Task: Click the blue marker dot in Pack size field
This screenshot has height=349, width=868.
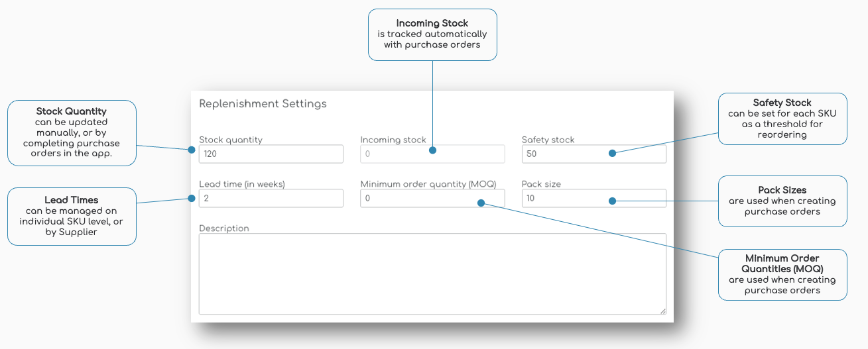Action: [x=612, y=201]
